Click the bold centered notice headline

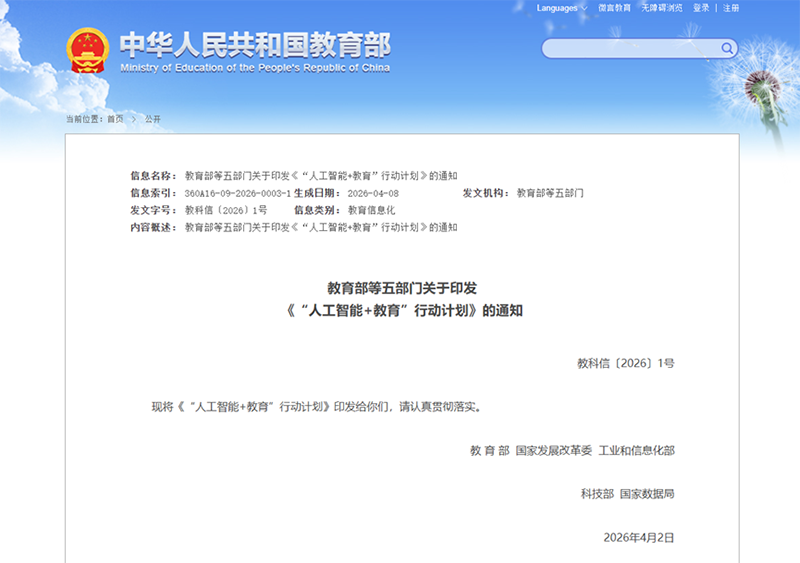coord(403,299)
